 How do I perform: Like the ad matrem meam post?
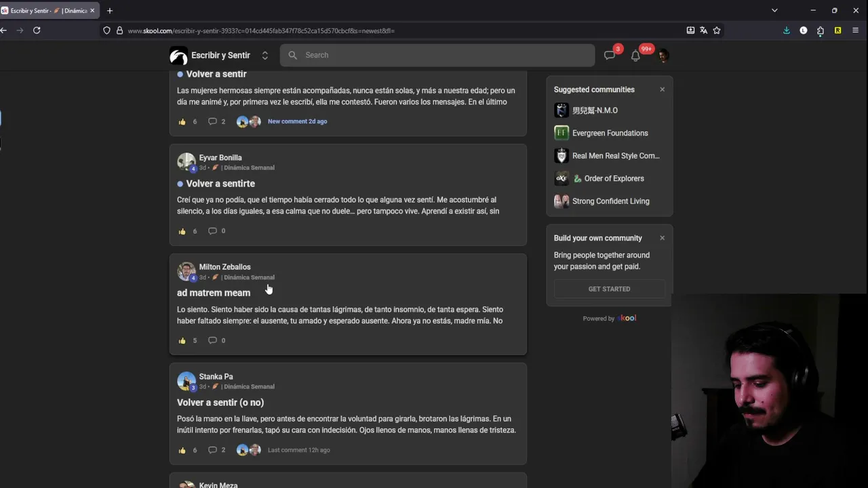coord(182,340)
